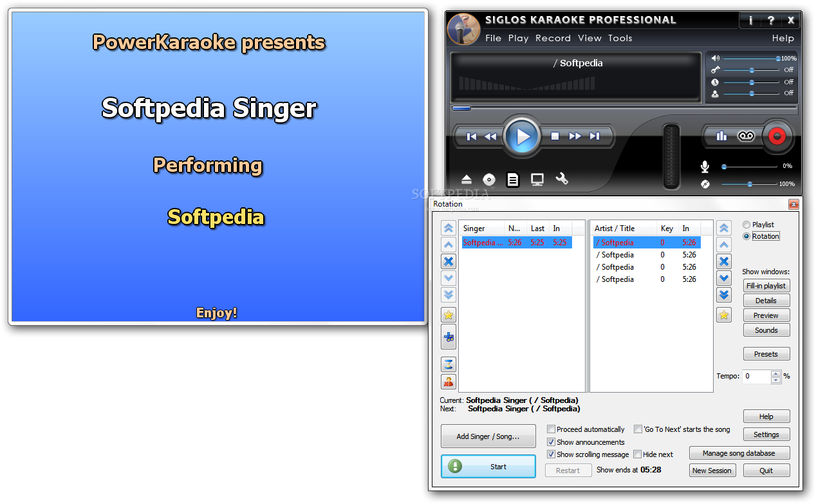Open the Details window button
Viewport: 816px width, 504px height.
click(766, 301)
